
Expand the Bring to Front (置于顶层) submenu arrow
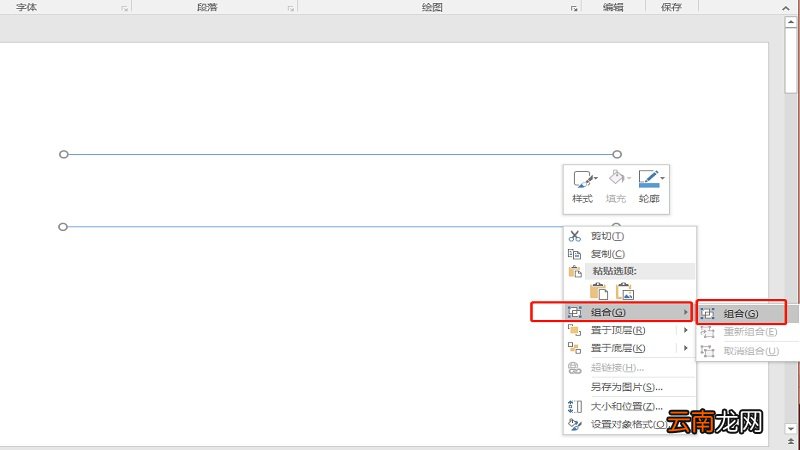[x=686, y=331]
